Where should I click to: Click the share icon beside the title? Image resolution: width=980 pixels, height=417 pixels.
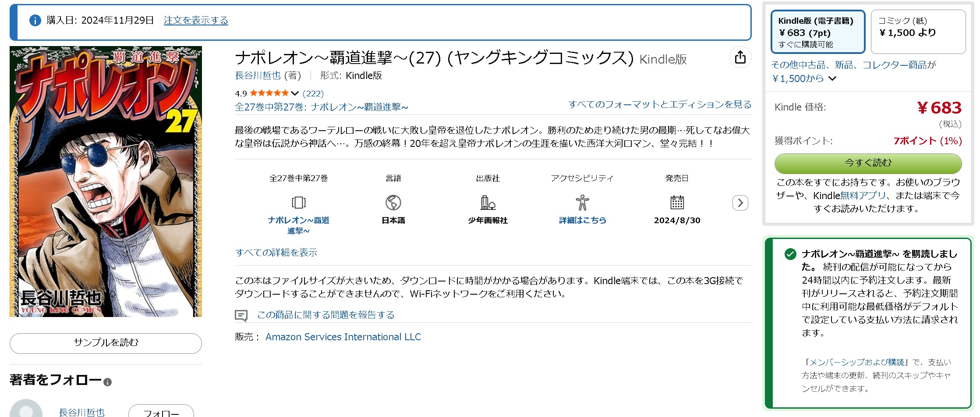[740, 57]
